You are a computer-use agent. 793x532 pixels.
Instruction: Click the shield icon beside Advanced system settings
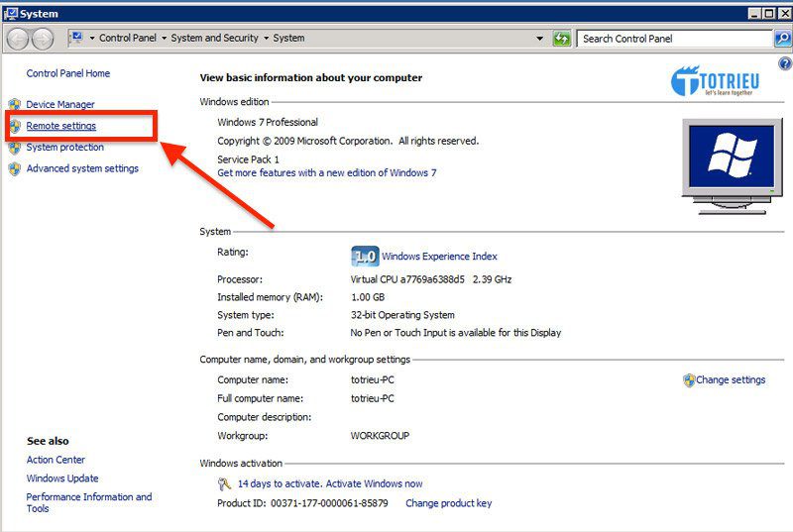tap(14, 169)
